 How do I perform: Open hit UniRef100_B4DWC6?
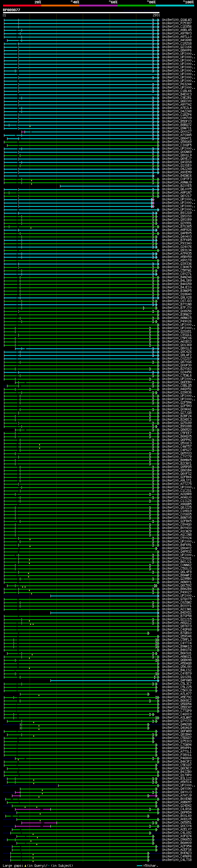click(177, 176)
